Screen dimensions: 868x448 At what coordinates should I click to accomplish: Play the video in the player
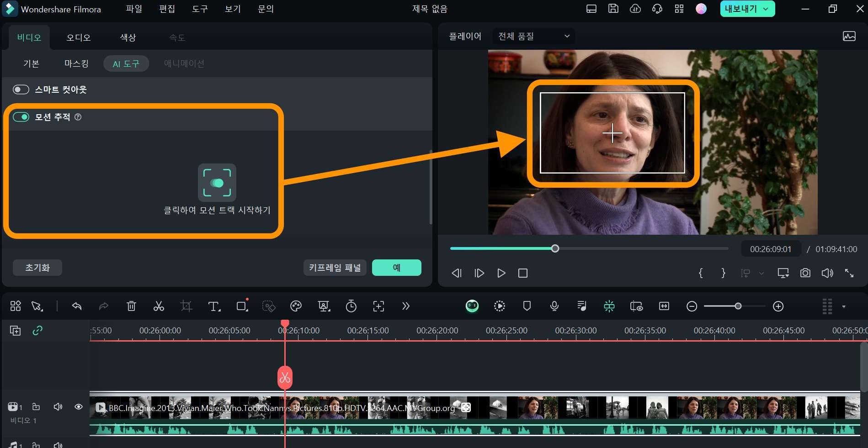click(501, 273)
